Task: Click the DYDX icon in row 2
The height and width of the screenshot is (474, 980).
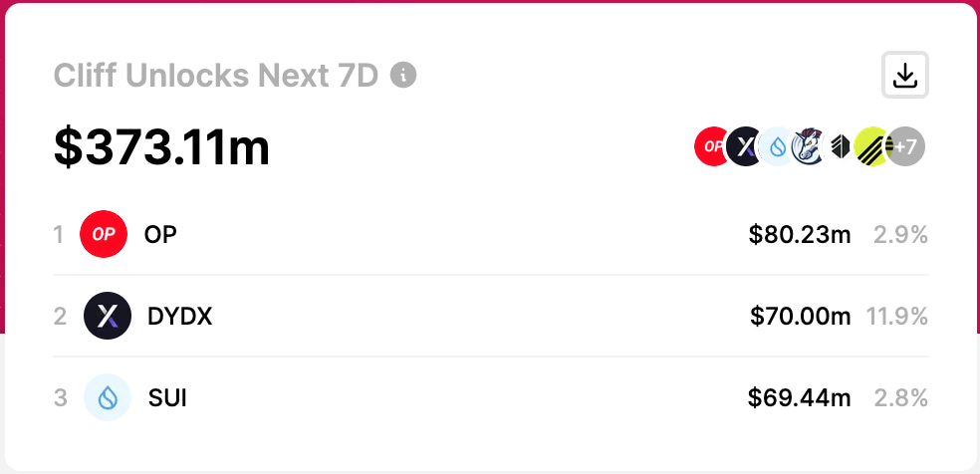Action: click(x=108, y=316)
